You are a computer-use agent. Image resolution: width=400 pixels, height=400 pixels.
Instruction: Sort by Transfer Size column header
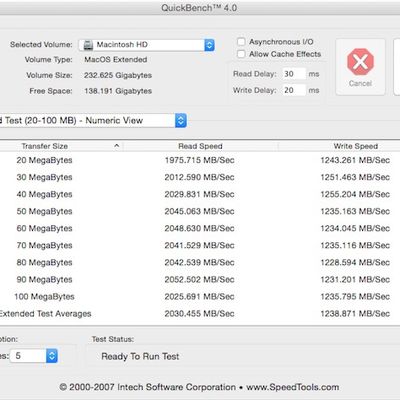pyautogui.click(x=62, y=146)
